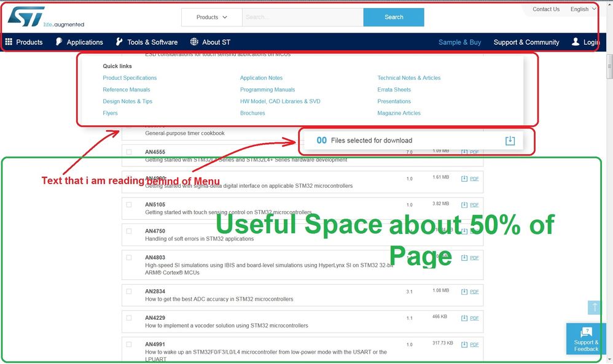Open the Flyers quick link
This screenshot has height=364, width=613.
click(110, 113)
